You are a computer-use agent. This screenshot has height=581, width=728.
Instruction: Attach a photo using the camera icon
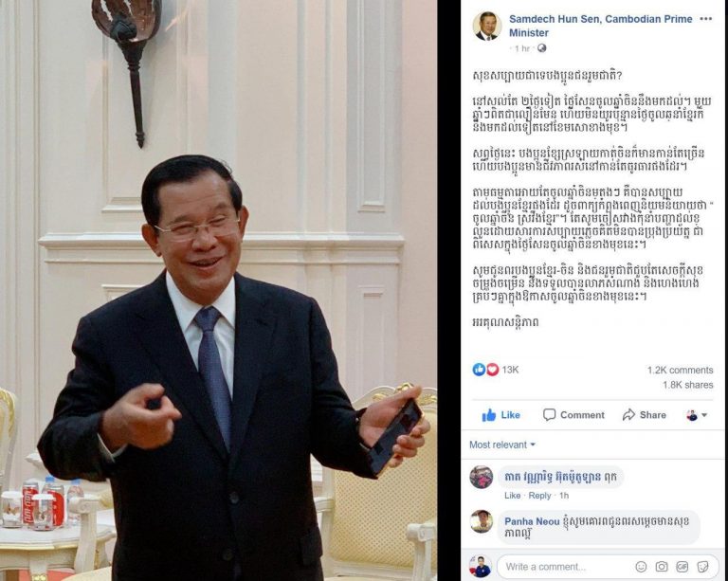coord(662,567)
